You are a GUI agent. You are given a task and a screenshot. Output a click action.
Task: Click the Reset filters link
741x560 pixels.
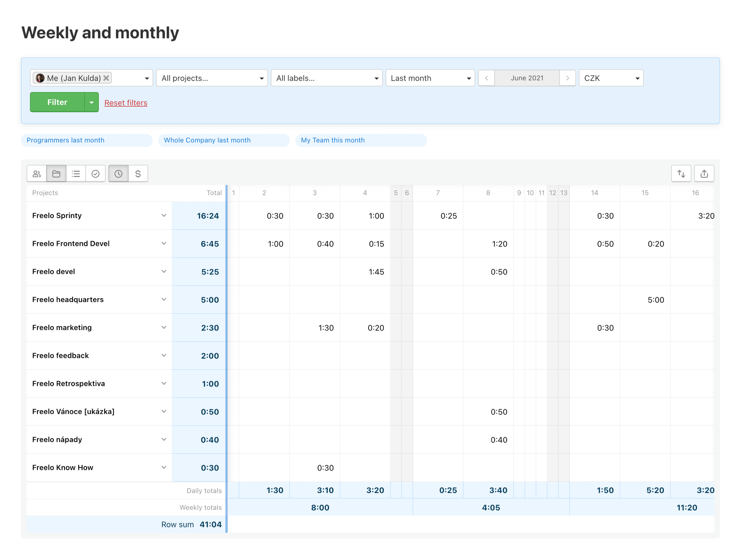pos(126,103)
